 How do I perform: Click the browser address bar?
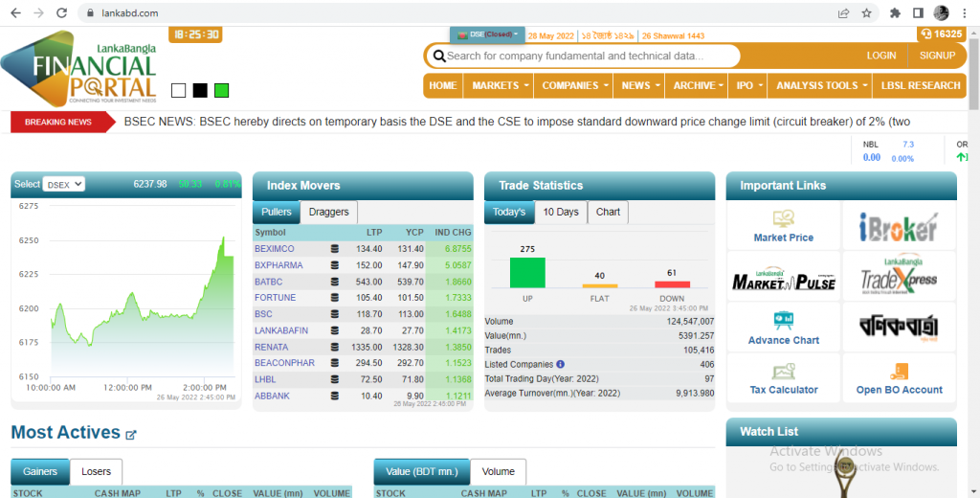(462, 13)
